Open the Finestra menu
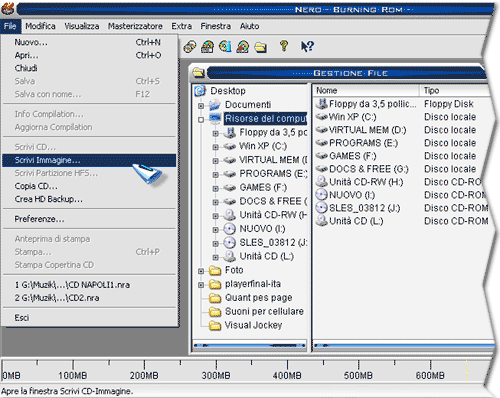 (x=216, y=26)
